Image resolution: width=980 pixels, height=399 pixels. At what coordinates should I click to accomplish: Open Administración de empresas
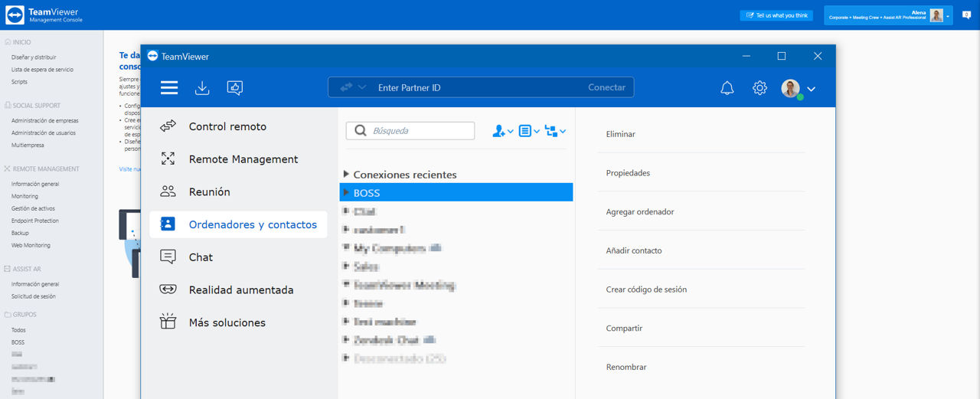pyautogui.click(x=44, y=120)
